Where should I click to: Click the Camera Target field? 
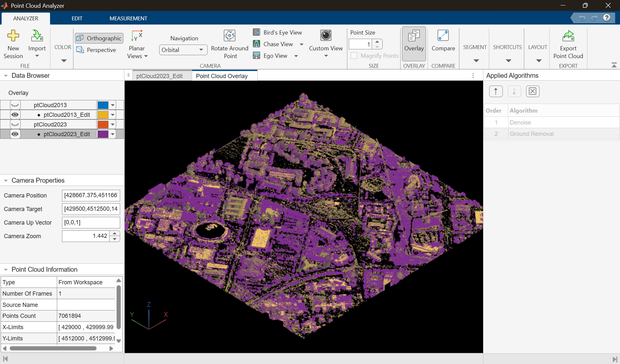click(x=91, y=209)
